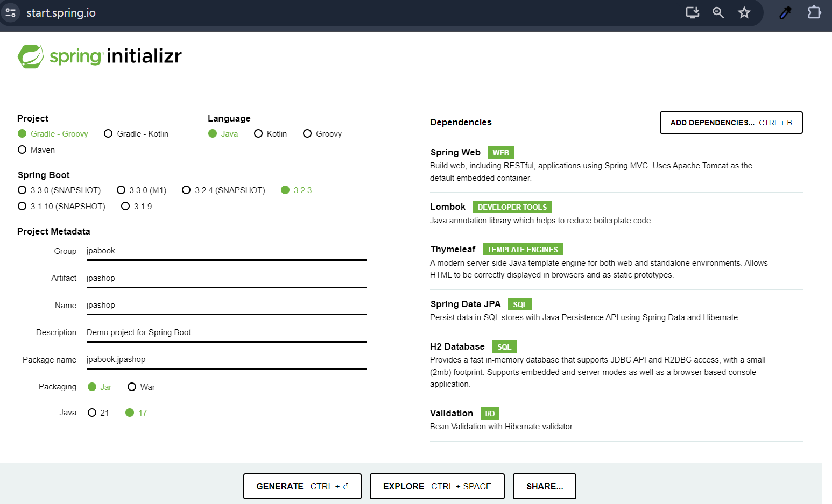Open the extensions puzzle icon
832x504 pixels.
814,12
